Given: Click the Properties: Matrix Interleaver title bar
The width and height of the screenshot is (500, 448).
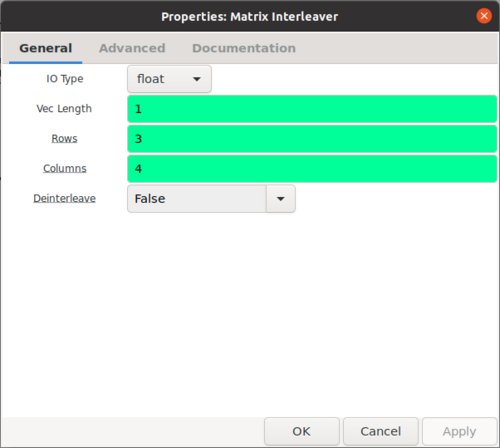Looking at the screenshot, I should click(250, 16).
